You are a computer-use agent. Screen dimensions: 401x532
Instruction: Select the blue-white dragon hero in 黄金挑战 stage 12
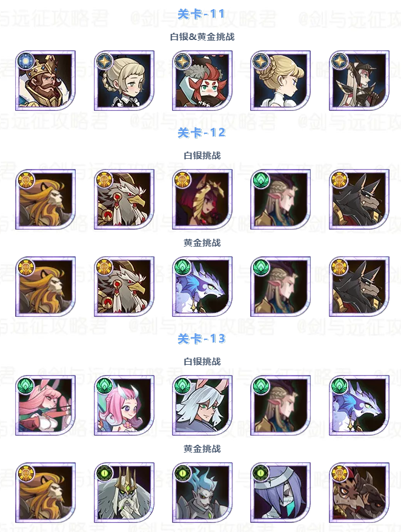coord(202,287)
